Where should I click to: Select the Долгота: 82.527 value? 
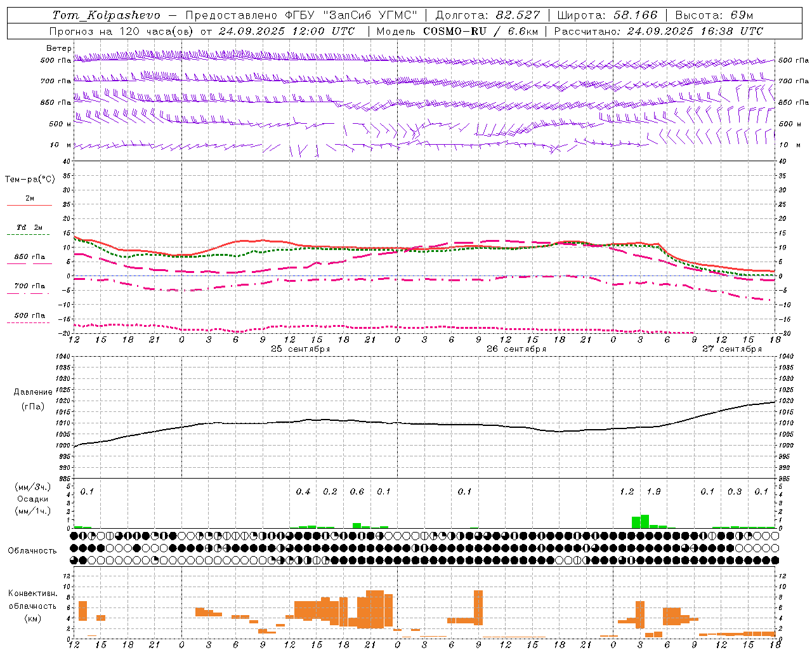[488, 15]
